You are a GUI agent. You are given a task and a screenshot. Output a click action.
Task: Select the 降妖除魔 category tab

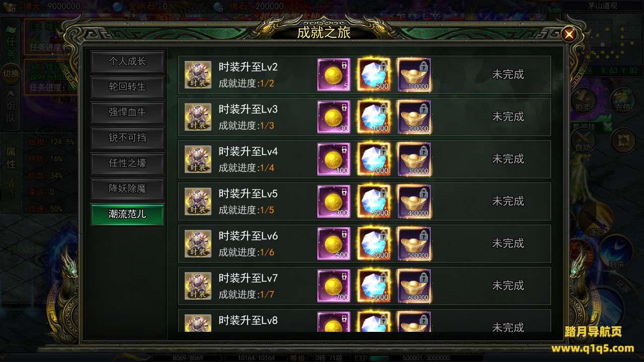pos(127,189)
